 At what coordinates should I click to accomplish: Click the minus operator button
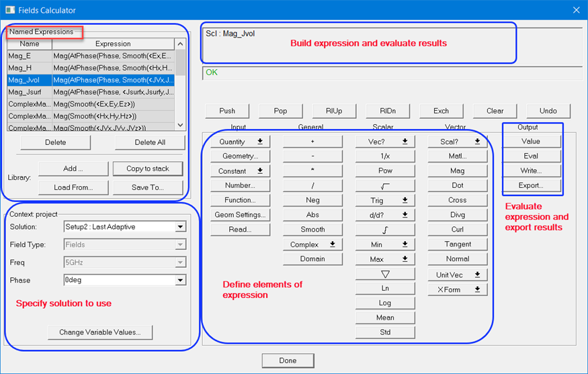(x=312, y=156)
